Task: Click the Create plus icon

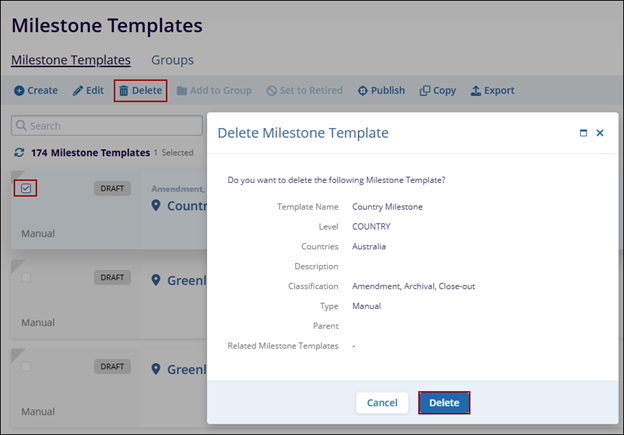Action: [19, 91]
